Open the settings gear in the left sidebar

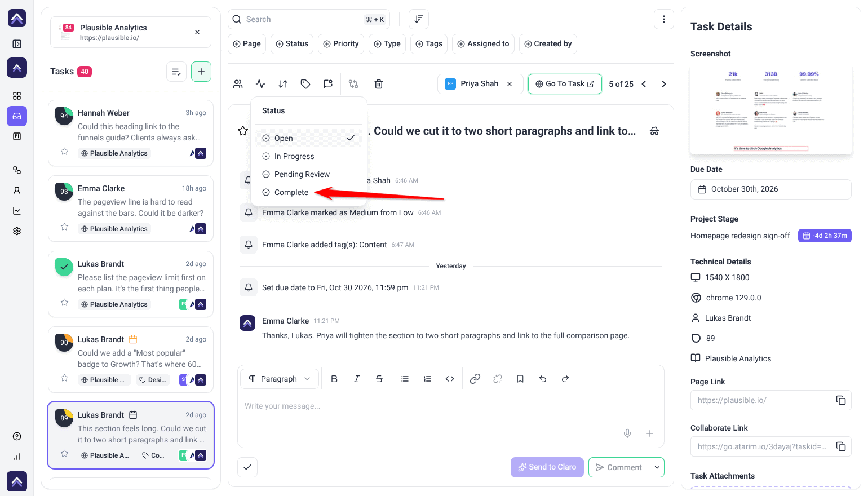(x=17, y=231)
